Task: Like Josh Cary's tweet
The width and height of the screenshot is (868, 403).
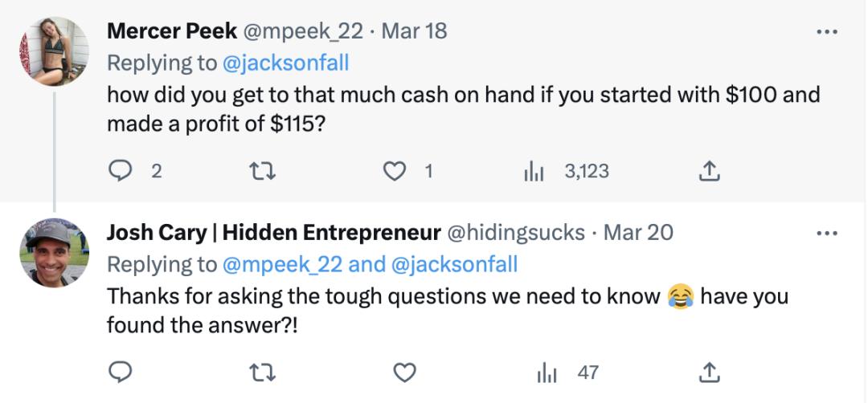Action: point(404,372)
